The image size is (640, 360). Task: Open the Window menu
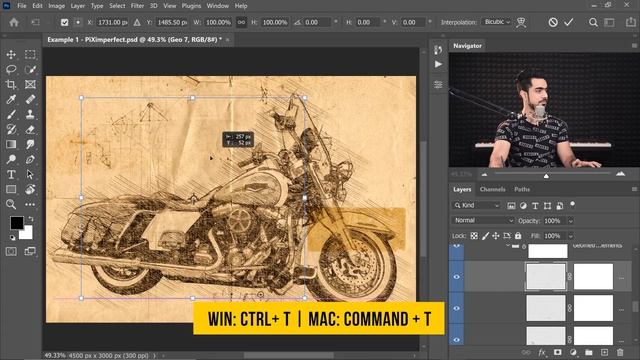pos(218,6)
